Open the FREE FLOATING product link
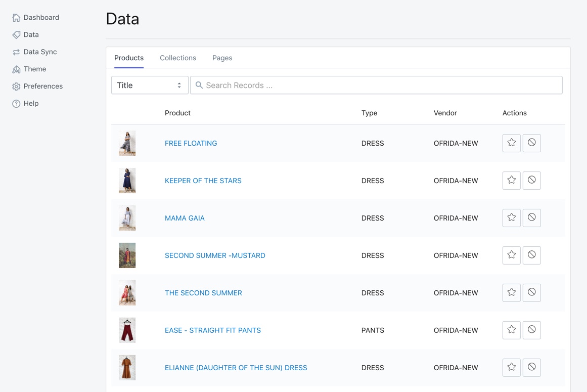The width and height of the screenshot is (587, 392). [191, 143]
